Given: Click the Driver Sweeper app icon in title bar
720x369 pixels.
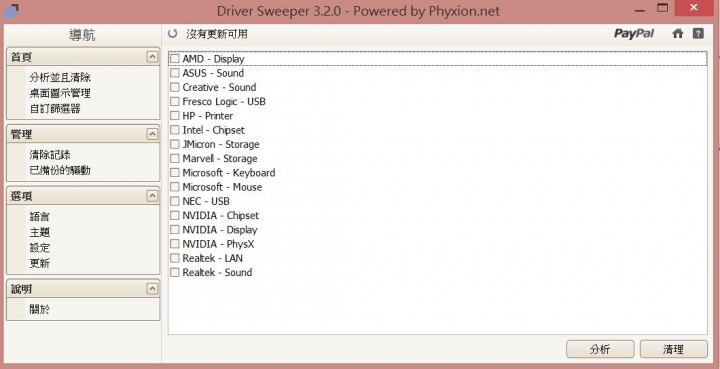Looking at the screenshot, I should click(x=11, y=11).
